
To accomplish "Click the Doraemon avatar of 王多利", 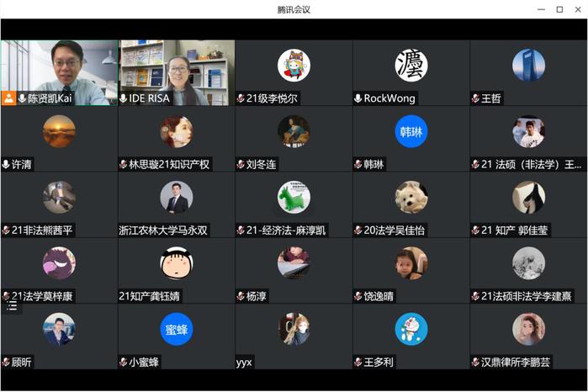I will coord(411,330).
